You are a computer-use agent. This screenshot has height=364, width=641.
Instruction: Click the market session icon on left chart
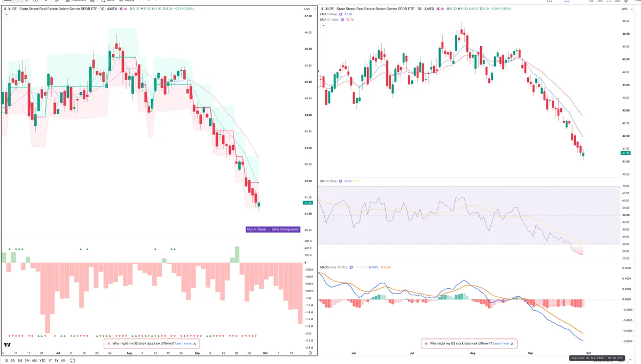coord(120,9)
